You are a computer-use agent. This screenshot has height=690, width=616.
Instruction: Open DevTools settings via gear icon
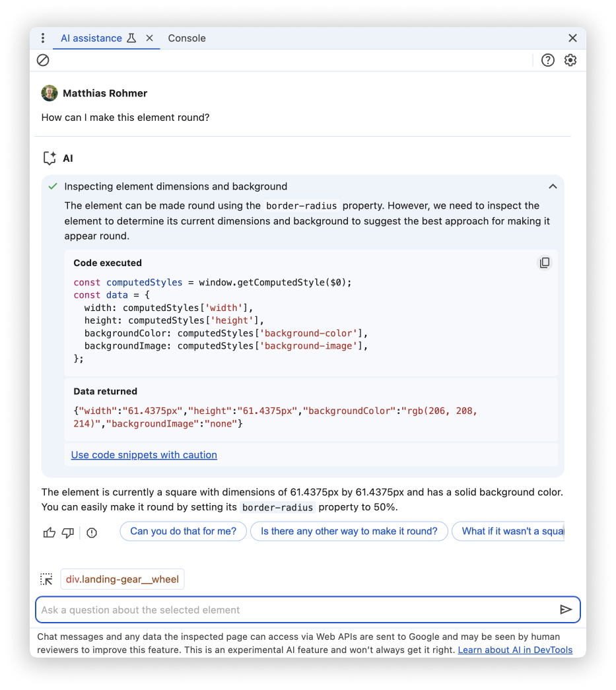[570, 60]
